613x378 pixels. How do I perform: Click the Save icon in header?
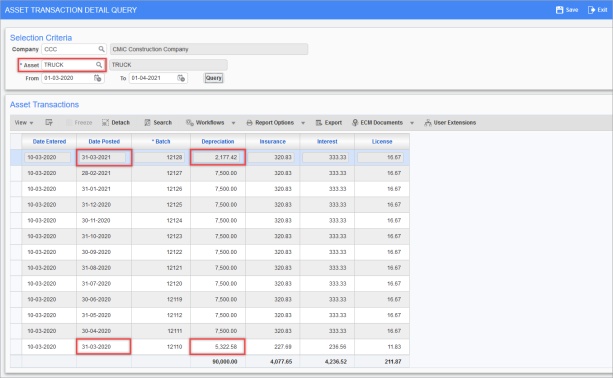[x=559, y=10]
